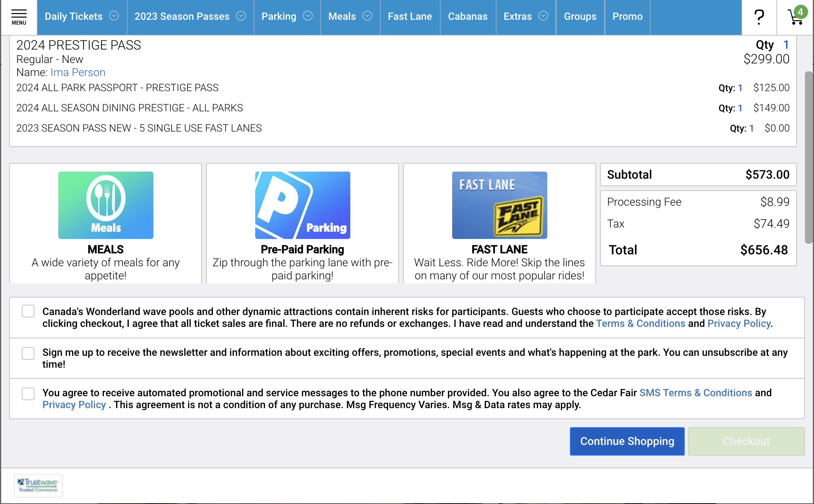The image size is (814, 504).
Task: Select the FAST LANE card title
Action: (499, 249)
